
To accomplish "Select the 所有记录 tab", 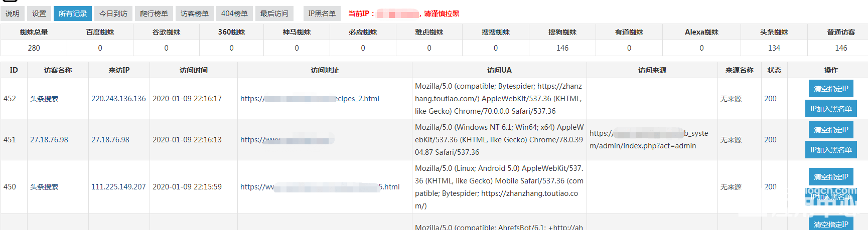I will pyautogui.click(x=73, y=14).
